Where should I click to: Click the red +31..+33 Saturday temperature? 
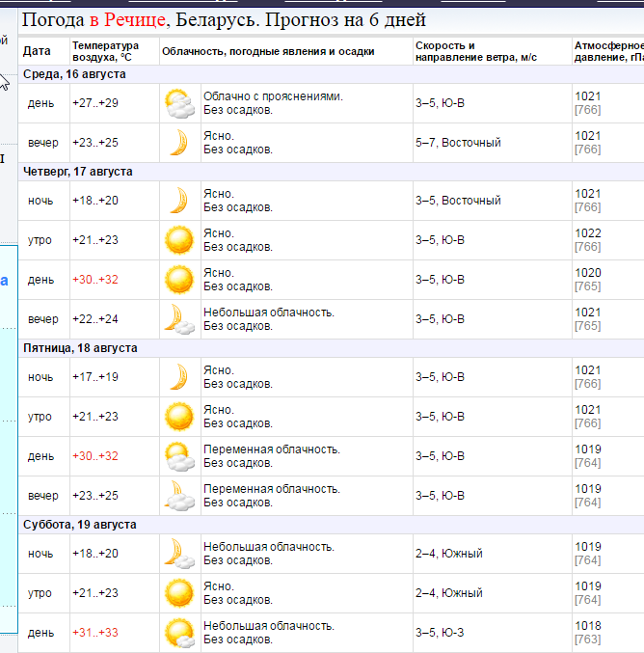[x=95, y=633]
